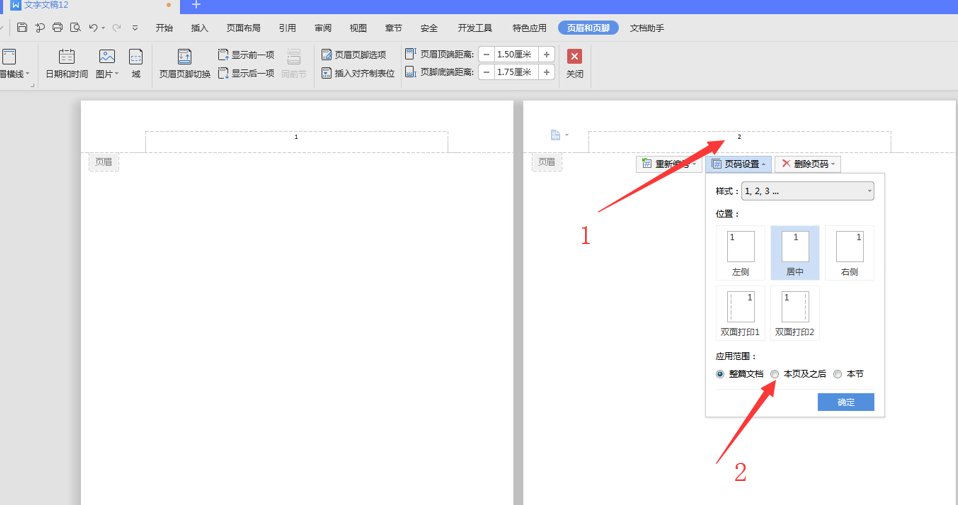Select 双面打印1 position option

740,313
